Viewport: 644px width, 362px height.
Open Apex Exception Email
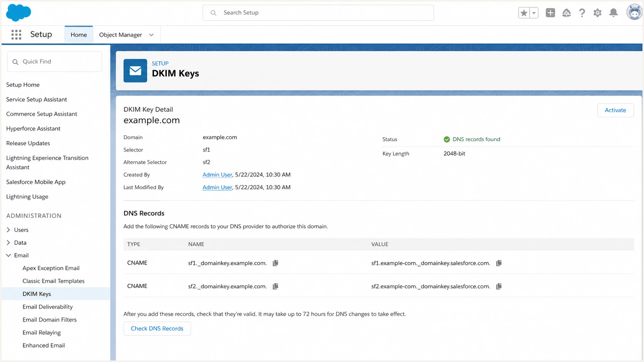click(51, 268)
